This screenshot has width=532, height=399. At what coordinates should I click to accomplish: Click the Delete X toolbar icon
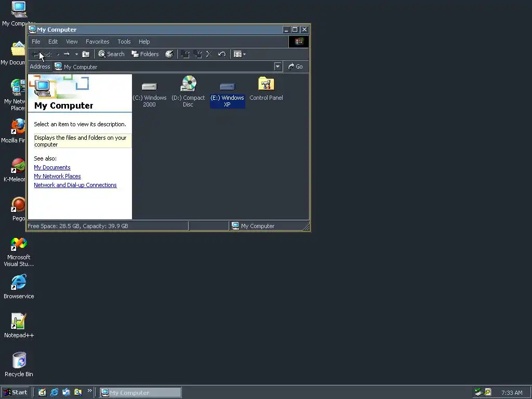[x=209, y=54]
